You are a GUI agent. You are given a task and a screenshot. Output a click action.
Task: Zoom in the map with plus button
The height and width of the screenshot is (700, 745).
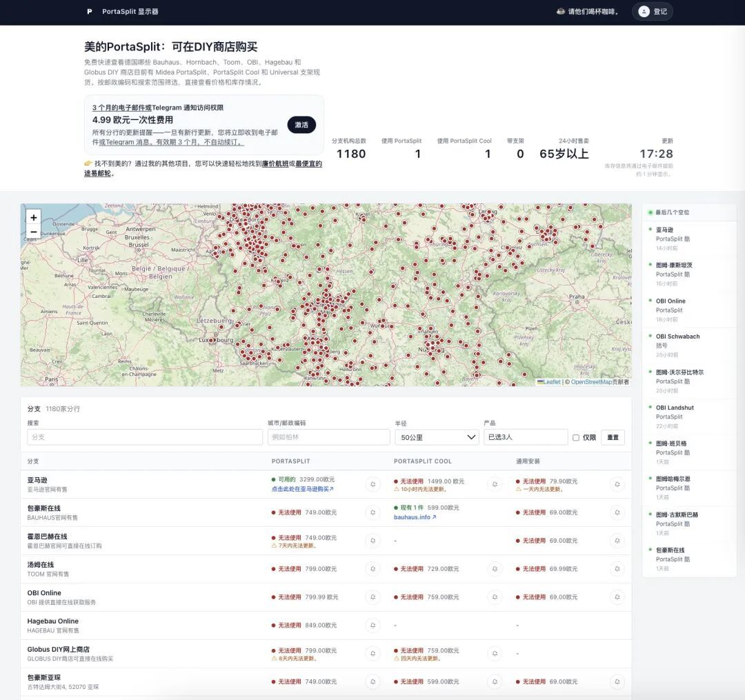coord(33,217)
